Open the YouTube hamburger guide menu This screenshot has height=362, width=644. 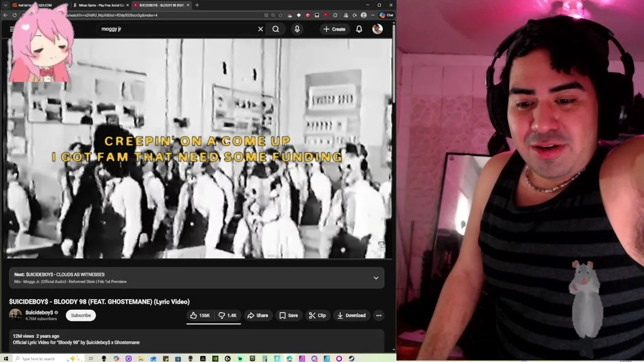click(x=12, y=29)
